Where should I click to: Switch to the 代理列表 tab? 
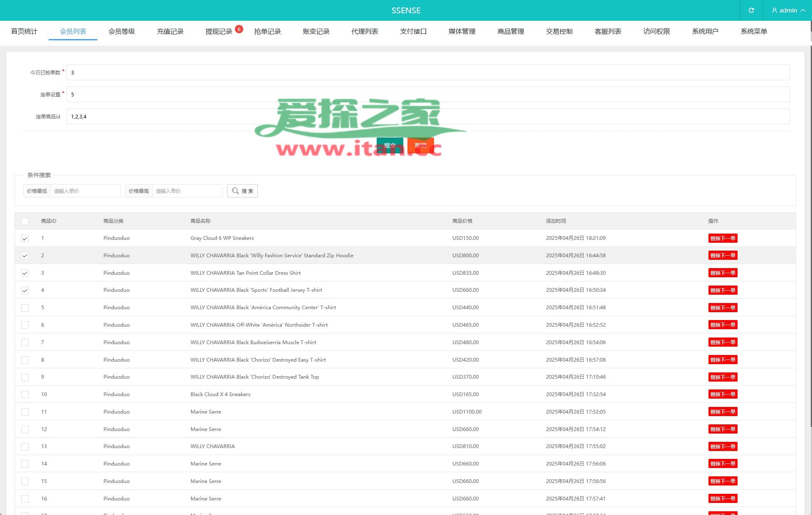[x=365, y=32]
